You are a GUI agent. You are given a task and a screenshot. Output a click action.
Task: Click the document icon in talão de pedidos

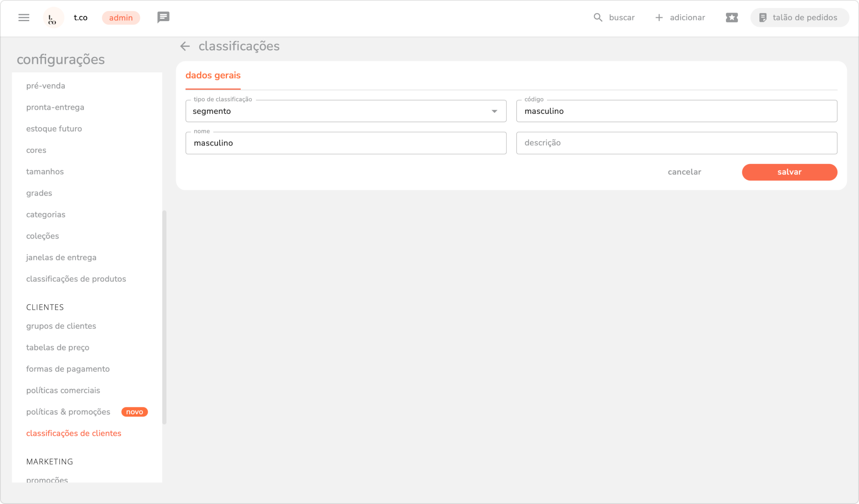click(763, 17)
